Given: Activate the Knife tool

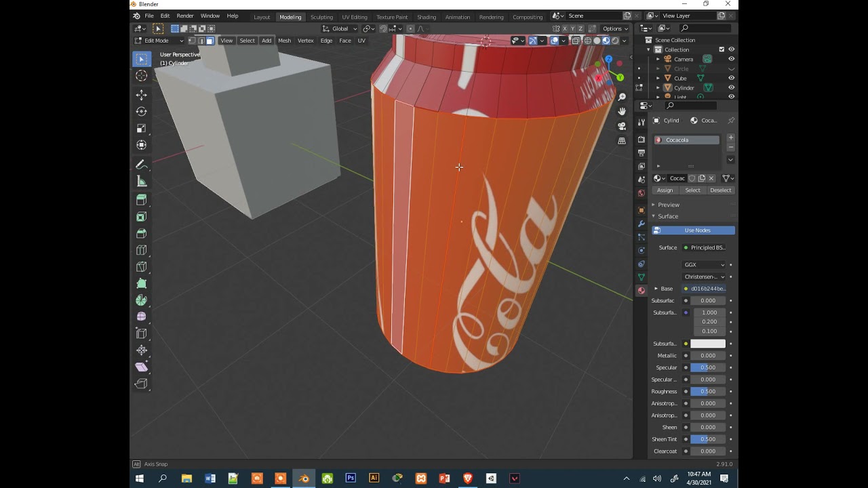Looking at the screenshot, I should tap(141, 266).
